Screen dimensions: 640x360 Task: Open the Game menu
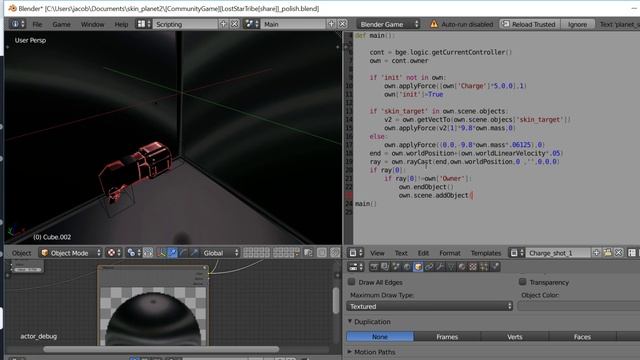(61, 24)
